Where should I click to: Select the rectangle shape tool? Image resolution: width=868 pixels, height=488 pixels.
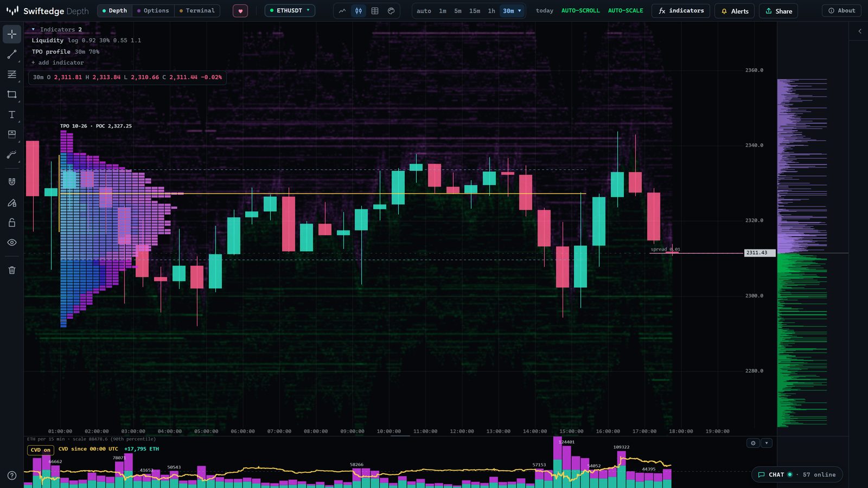[12, 94]
